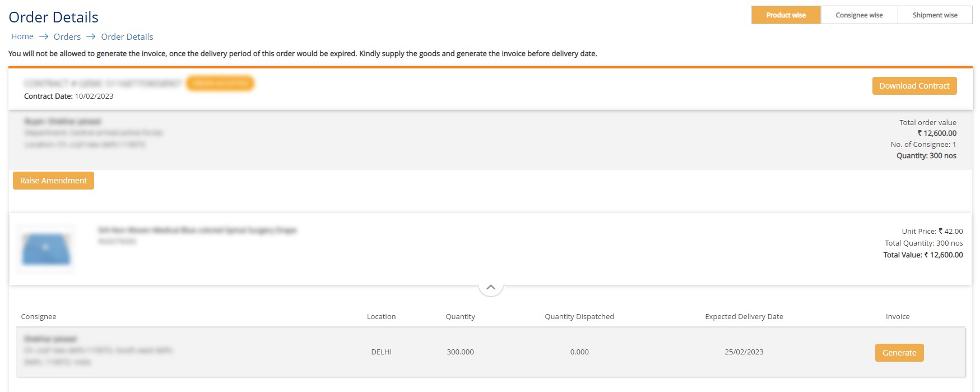This screenshot has width=980, height=392.
Task: Generate the invoice for DELHI consignee
Action: [x=899, y=353]
